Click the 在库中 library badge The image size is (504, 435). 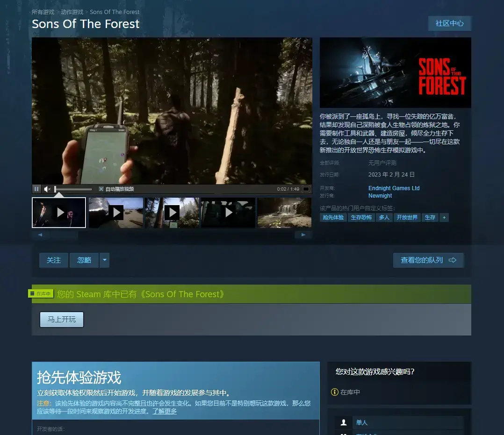[x=41, y=293]
